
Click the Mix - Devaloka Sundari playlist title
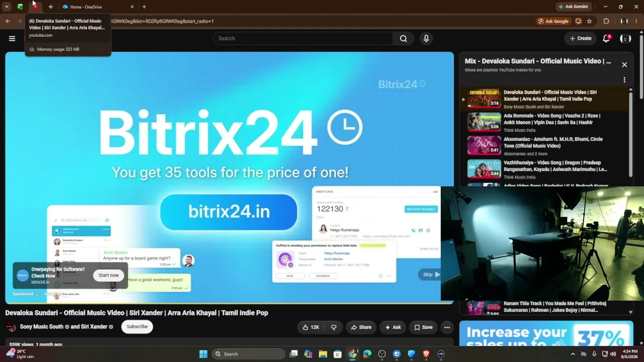click(x=538, y=61)
